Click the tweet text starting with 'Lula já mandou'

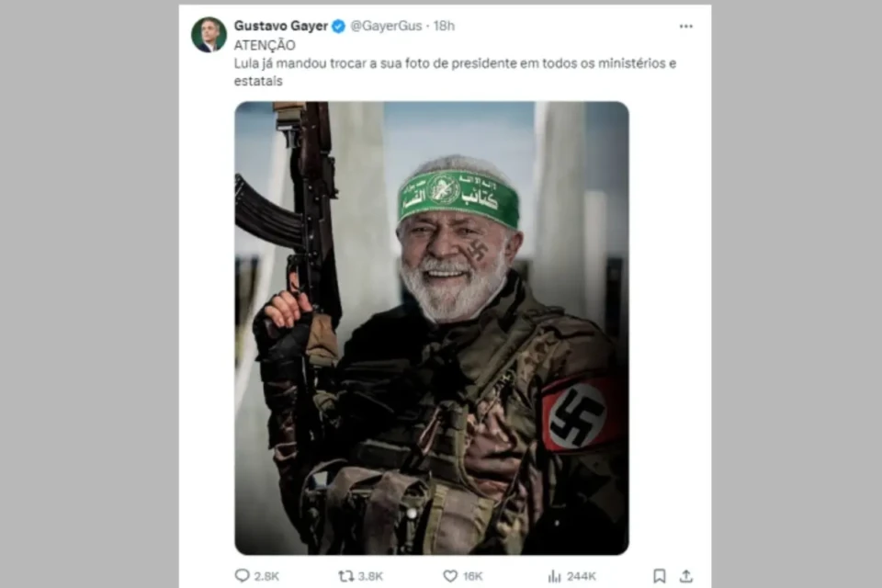[x=457, y=63]
